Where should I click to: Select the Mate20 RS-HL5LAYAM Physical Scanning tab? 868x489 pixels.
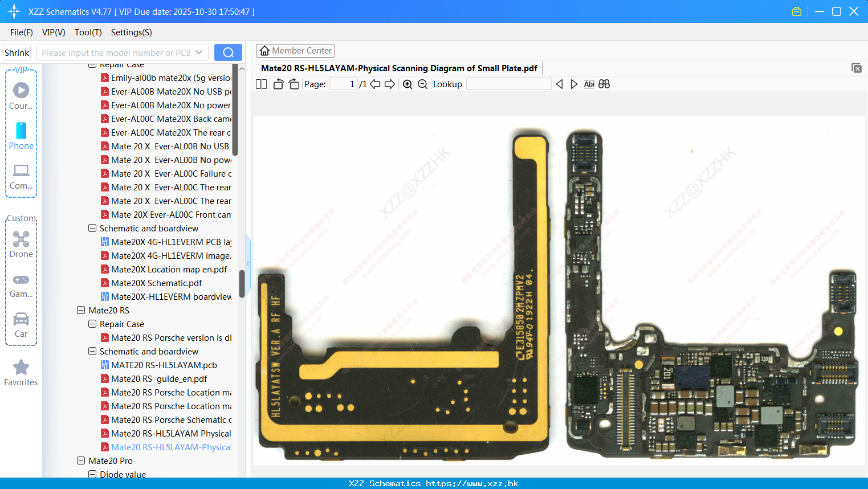399,68
